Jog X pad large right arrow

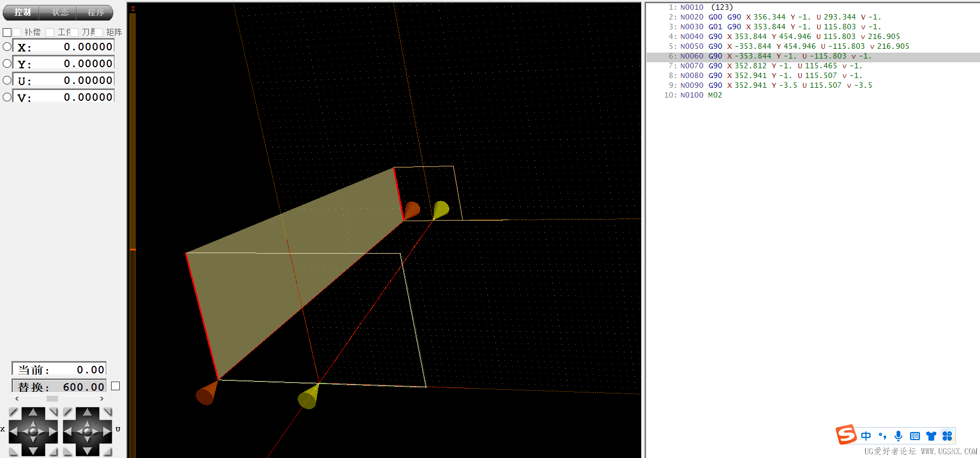pos(53,431)
